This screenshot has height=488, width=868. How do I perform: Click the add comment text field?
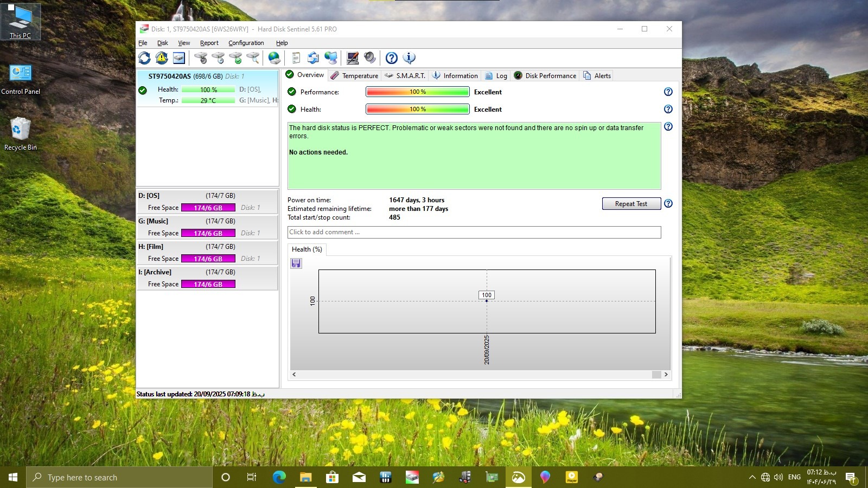click(x=474, y=232)
